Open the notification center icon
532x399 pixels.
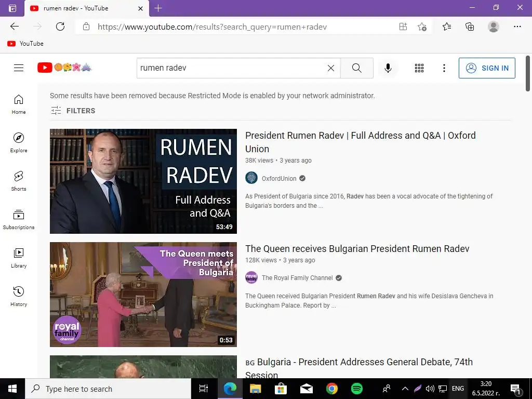point(515,389)
